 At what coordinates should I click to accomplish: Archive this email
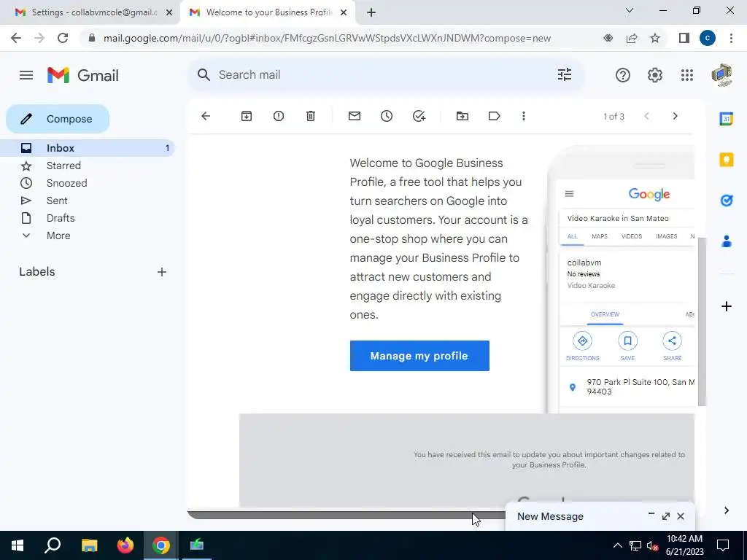pyautogui.click(x=247, y=116)
